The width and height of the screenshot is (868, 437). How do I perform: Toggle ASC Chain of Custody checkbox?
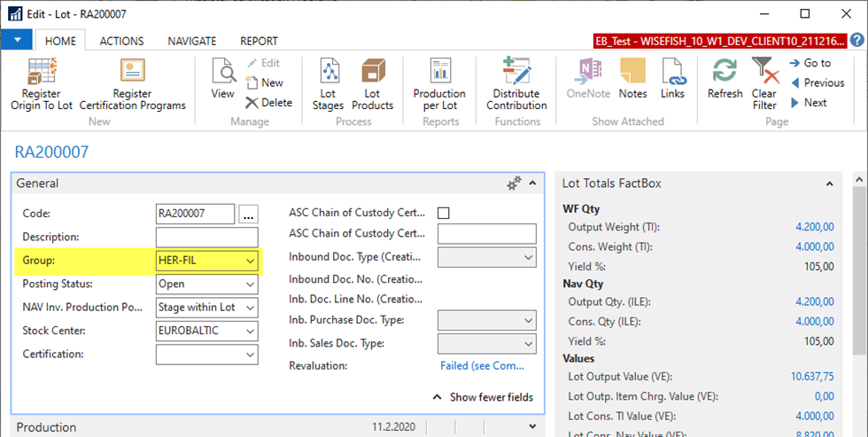pos(444,213)
